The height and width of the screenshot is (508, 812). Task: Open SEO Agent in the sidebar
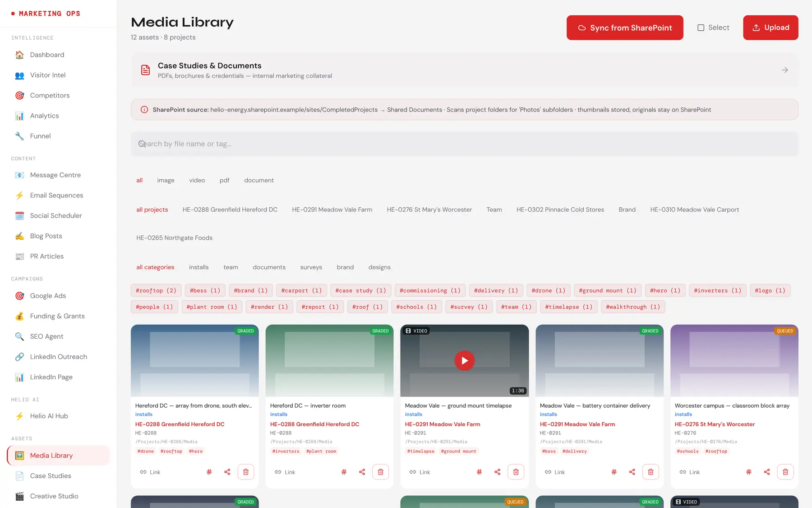pyautogui.click(x=59, y=336)
